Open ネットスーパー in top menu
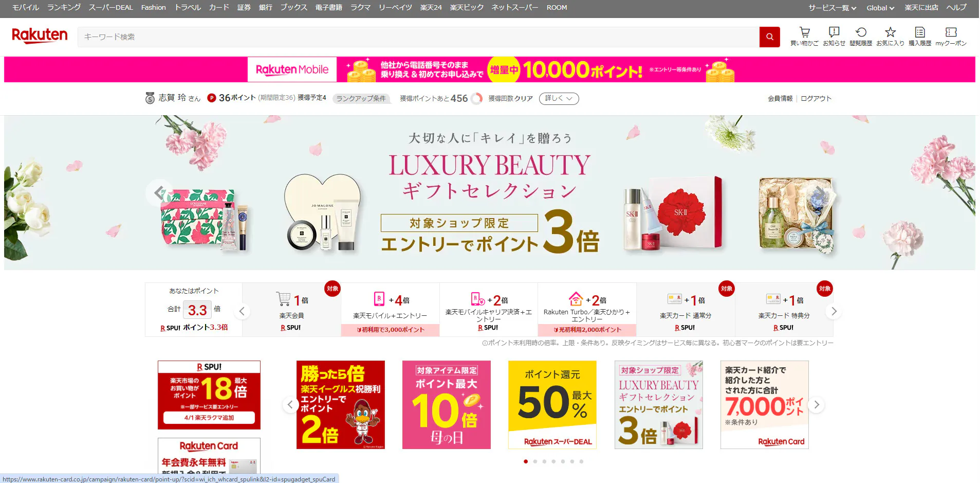The width and height of the screenshot is (980, 483). coord(514,7)
